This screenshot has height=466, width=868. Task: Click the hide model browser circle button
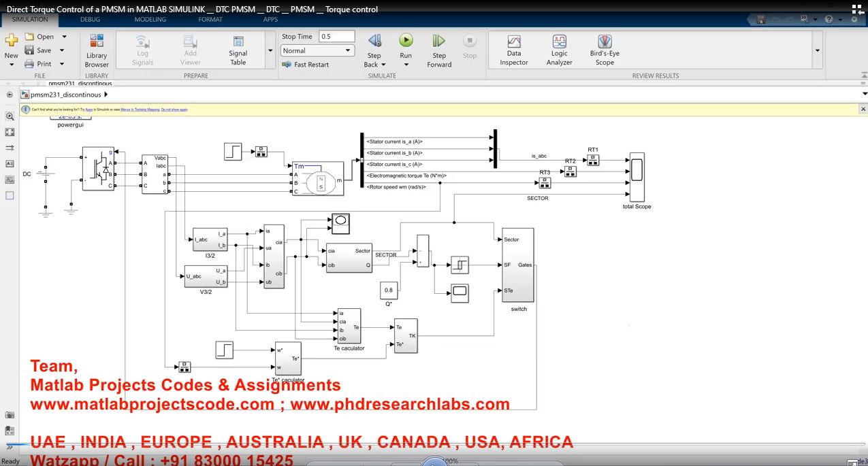tap(10, 95)
